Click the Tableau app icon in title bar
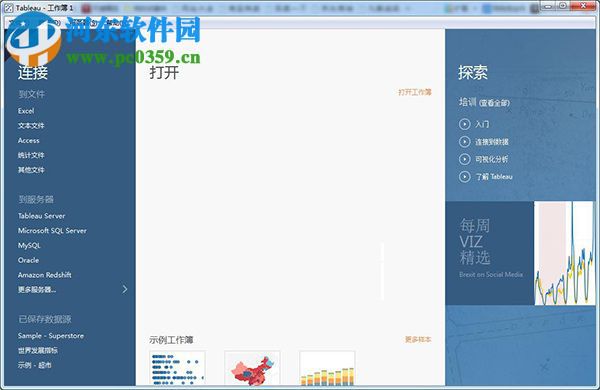This screenshot has height=390, width=600. tap(8, 8)
